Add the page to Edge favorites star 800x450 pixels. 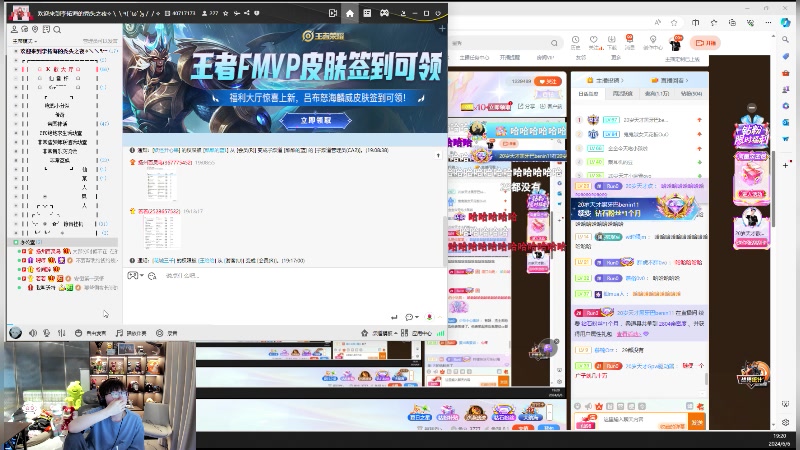pos(674,22)
